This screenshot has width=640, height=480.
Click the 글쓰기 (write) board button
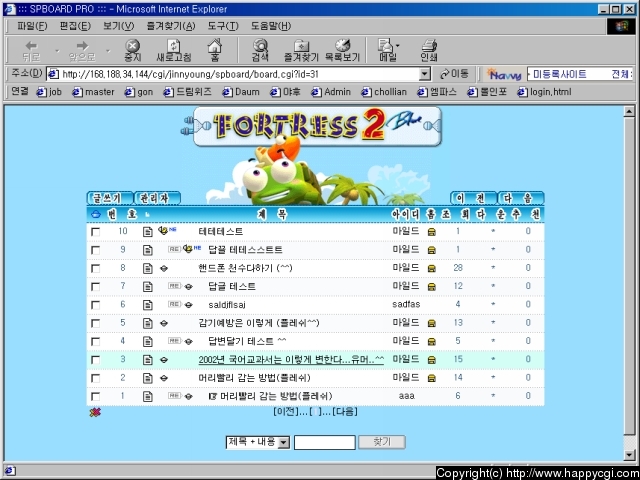(110, 198)
